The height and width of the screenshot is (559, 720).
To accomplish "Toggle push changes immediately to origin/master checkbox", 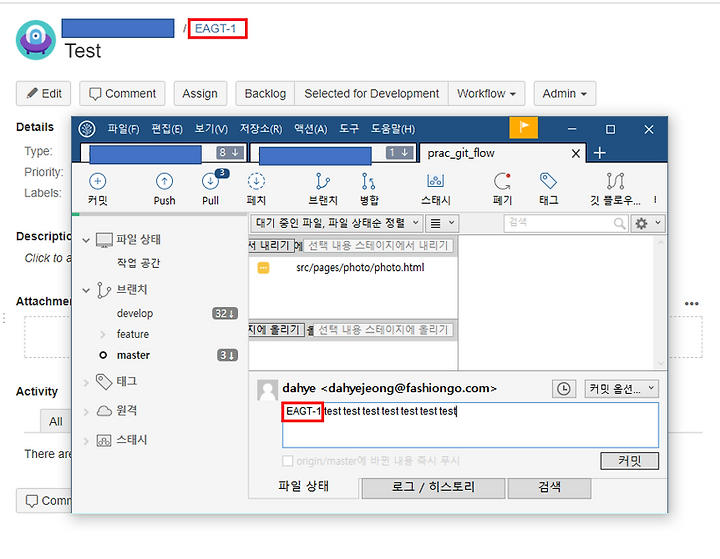I will point(288,461).
